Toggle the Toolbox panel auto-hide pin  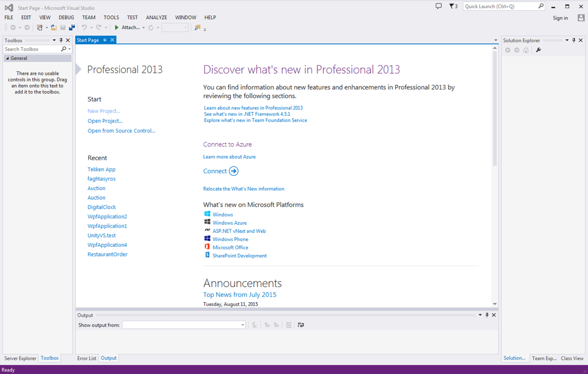click(x=61, y=40)
